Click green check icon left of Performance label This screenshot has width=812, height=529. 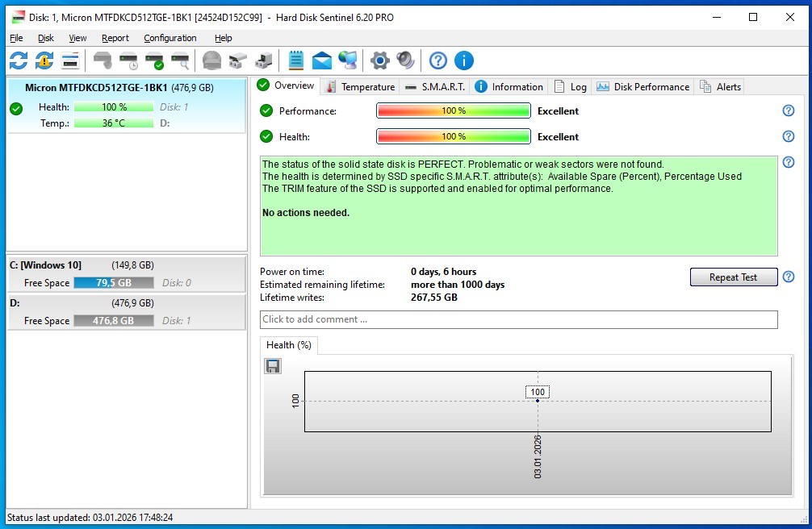point(266,110)
